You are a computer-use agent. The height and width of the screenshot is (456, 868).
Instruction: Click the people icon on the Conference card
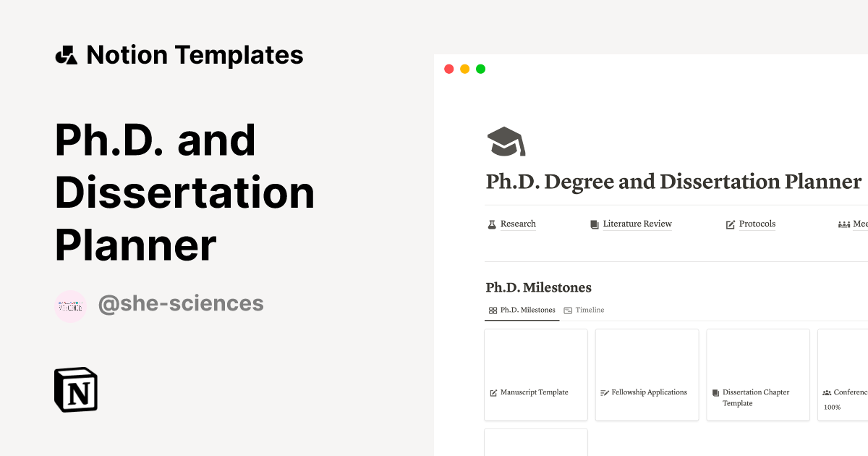pos(826,392)
